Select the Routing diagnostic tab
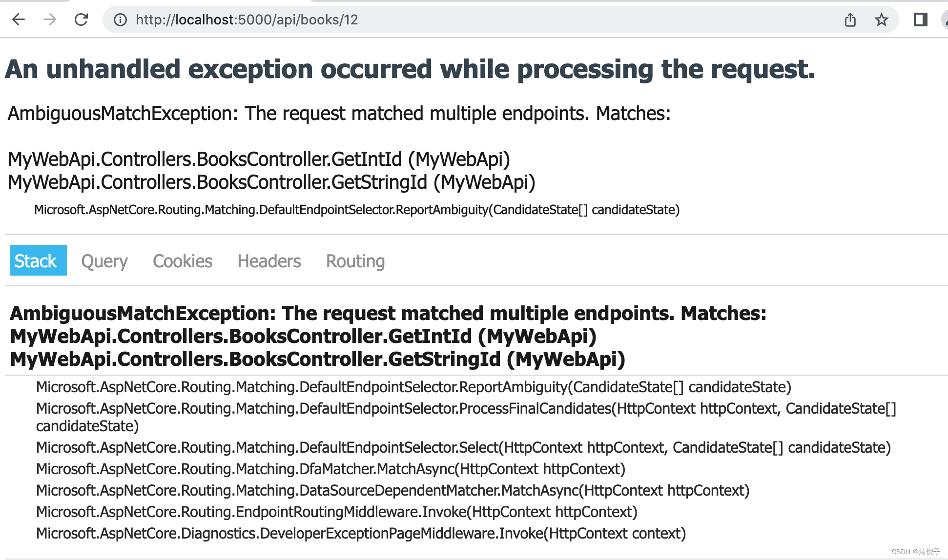 pyautogui.click(x=353, y=260)
